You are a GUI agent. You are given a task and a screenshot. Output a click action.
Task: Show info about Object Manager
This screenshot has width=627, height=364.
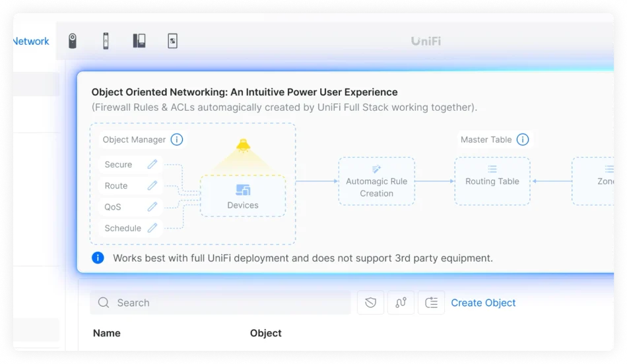coord(177,139)
